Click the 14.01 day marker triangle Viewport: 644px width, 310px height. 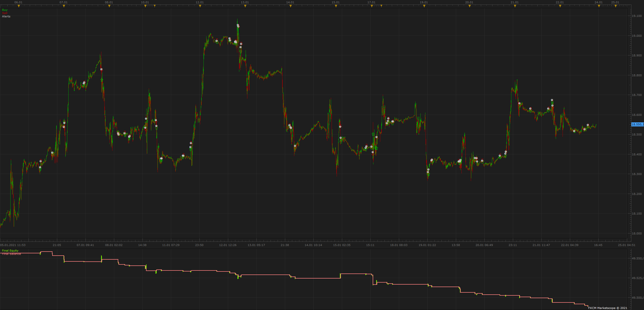[x=290, y=6]
